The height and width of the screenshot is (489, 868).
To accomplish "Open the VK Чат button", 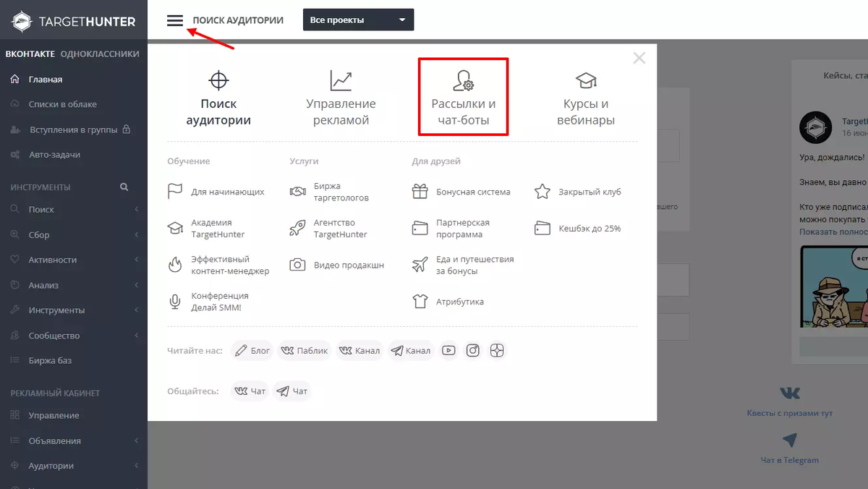I will [x=250, y=391].
